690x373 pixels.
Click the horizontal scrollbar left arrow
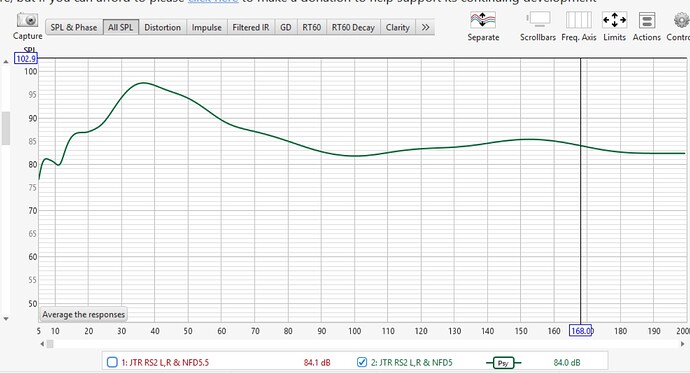42,344
